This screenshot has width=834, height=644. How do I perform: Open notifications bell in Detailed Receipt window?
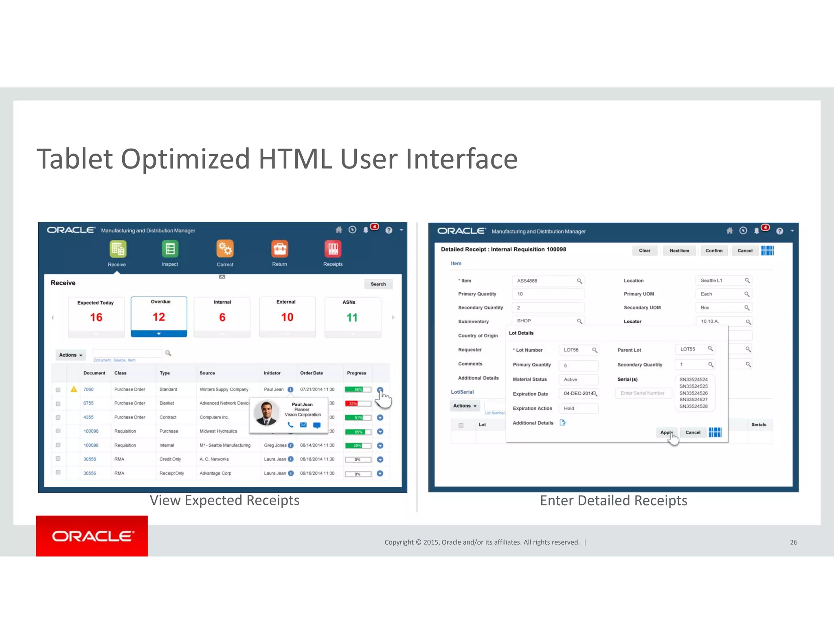757,231
